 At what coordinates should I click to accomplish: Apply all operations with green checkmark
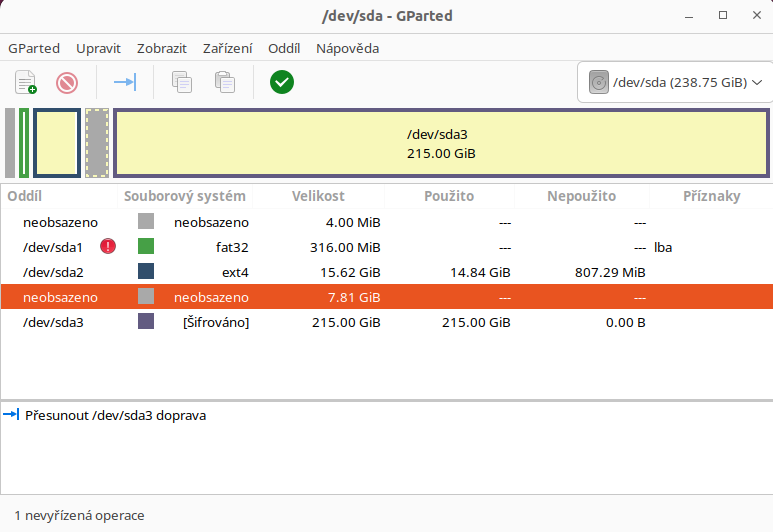pyautogui.click(x=282, y=82)
